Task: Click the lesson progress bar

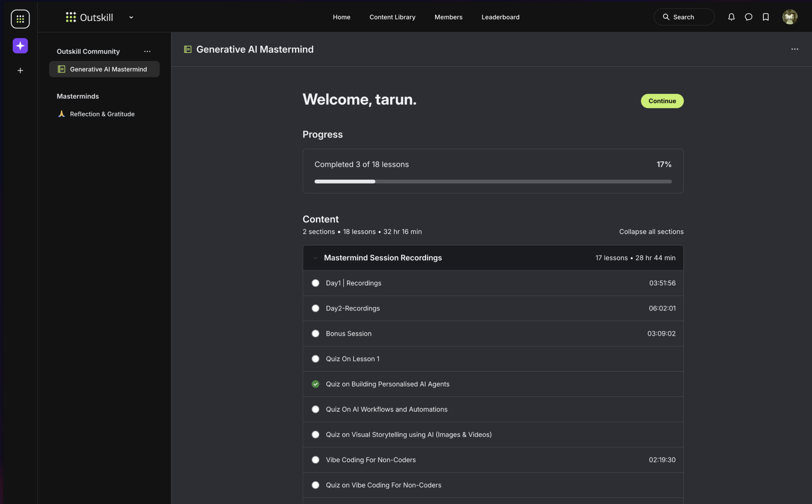Action: coord(493,182)
